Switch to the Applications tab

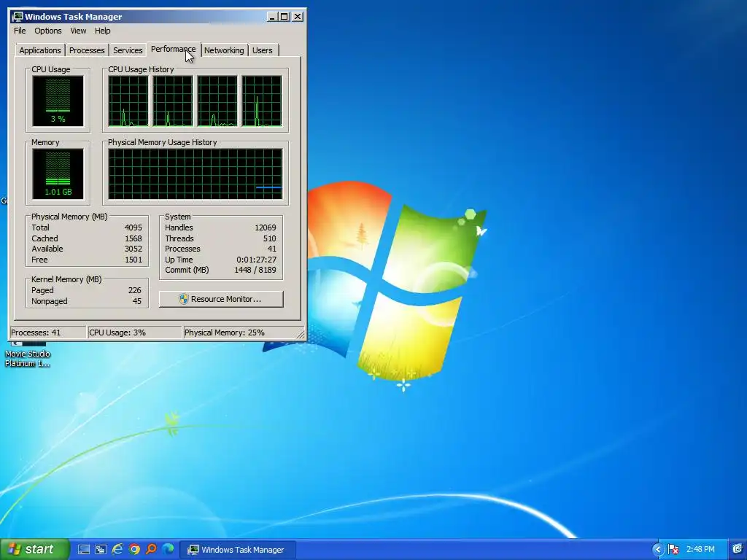pyautogui.click(x=40, y=50)
